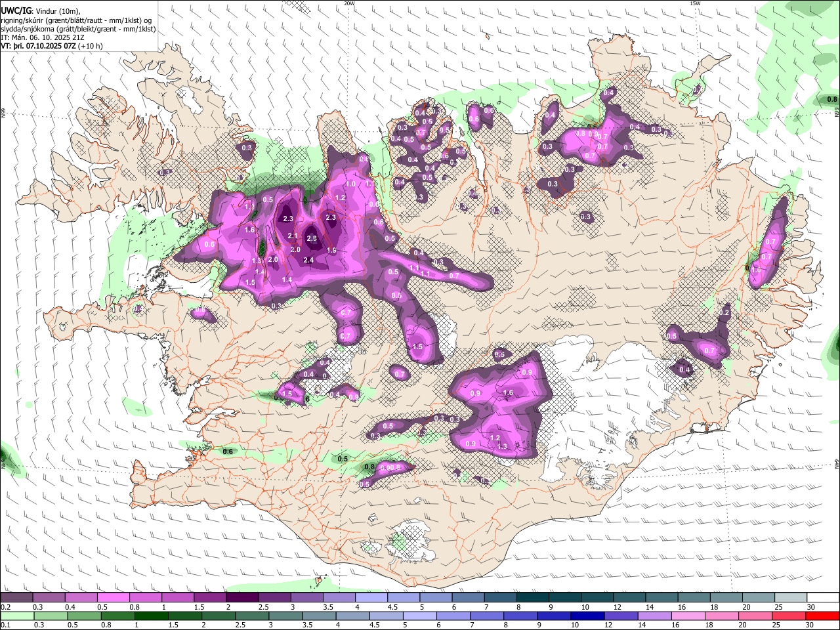Select bright pink swatch between 0.5 and 0.8 upper row

pos(113,597)
